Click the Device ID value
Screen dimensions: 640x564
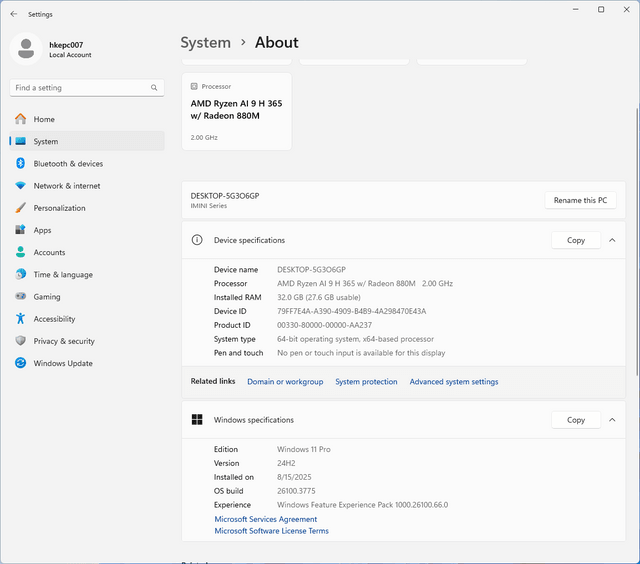pyautogui.click(x=351, y=311)
